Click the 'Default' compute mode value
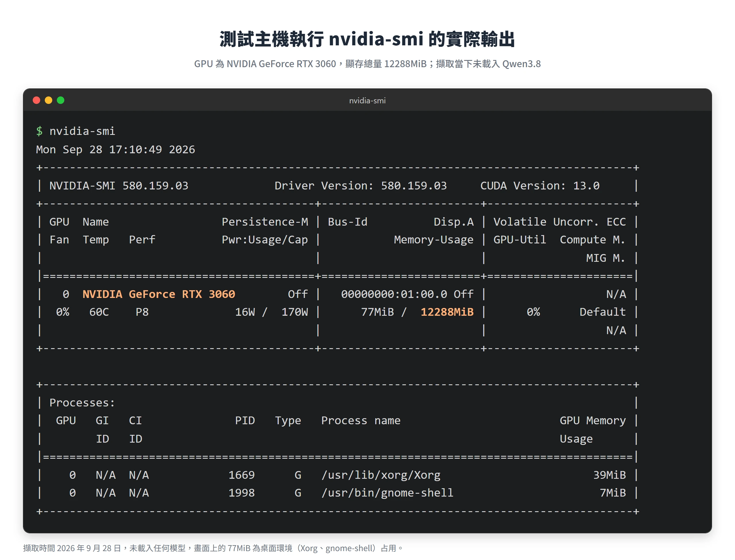The image size is (735, 560). point(603,312)
